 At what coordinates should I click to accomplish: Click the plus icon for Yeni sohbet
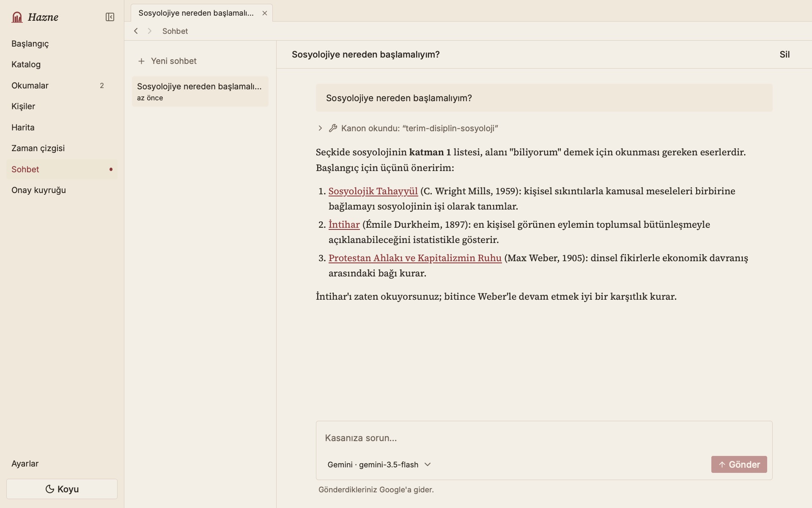[141, 61]
